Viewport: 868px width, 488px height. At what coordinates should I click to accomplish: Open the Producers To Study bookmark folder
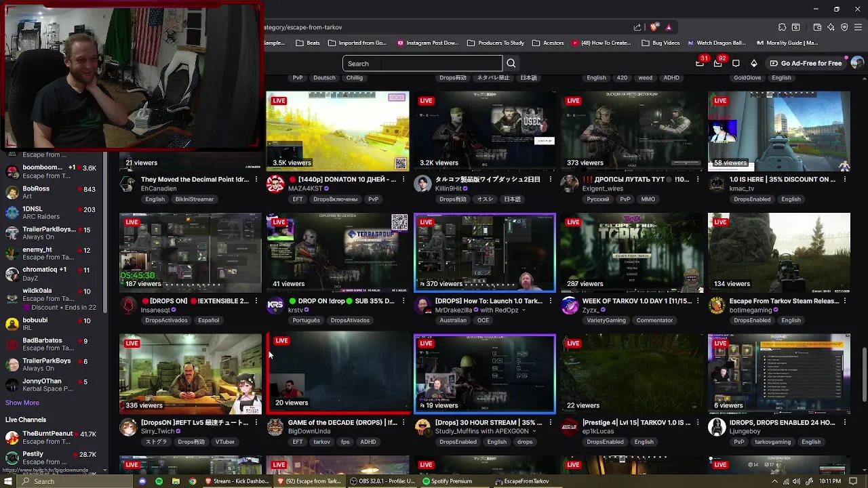tap(496, 43)
